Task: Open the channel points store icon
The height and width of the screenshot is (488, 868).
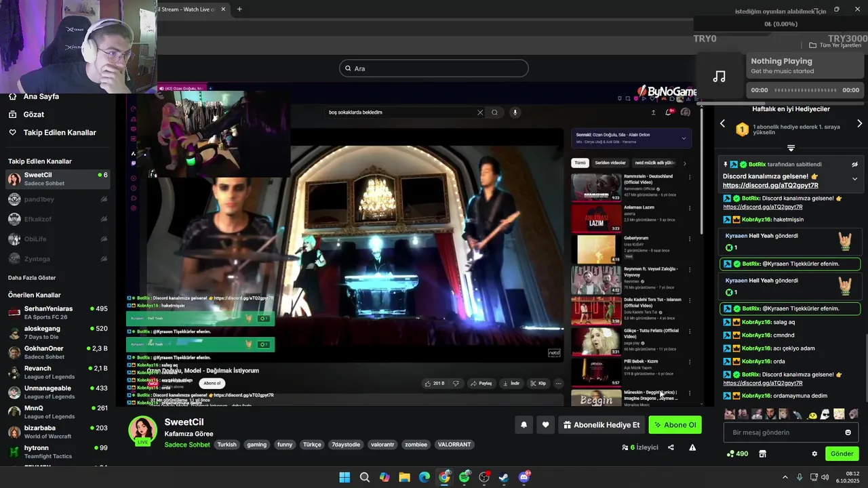Action: click(x=762, y=453)
